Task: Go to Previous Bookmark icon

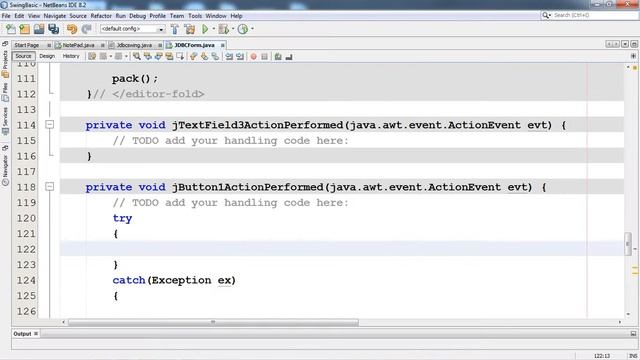Action: click(x=193, y=56)
